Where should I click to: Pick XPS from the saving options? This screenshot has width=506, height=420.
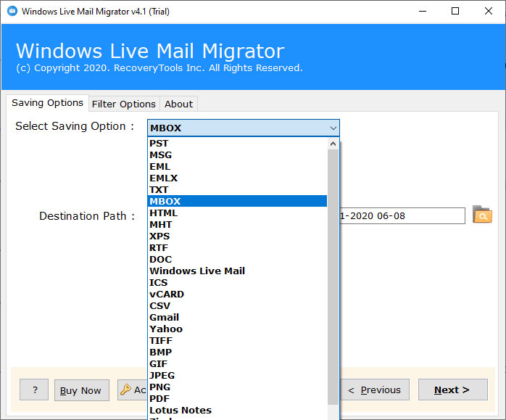tap(237, 236)
